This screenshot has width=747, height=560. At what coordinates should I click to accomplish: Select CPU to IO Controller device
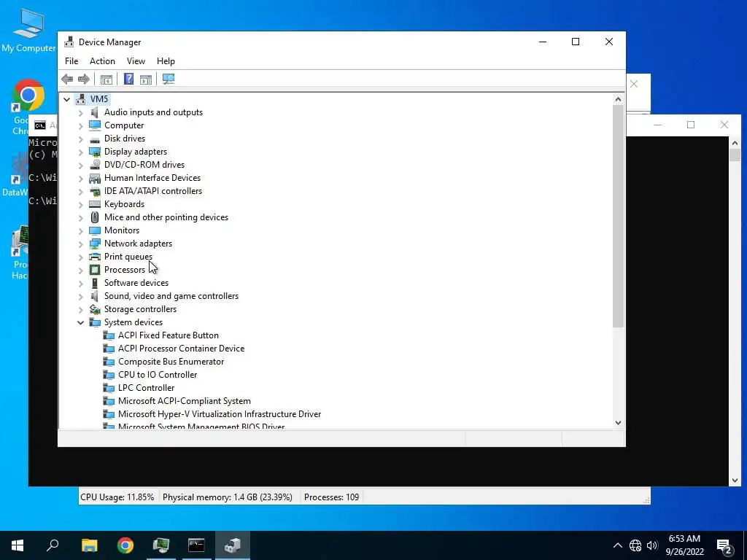point(158,375)
